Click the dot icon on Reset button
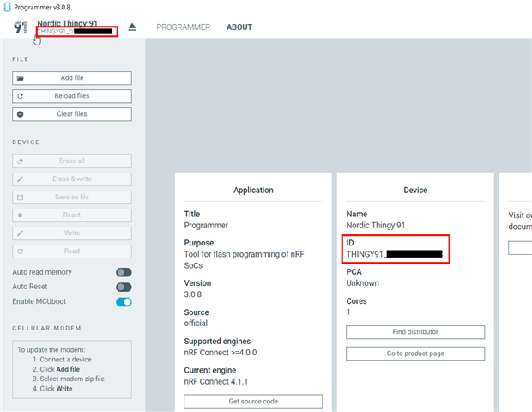532x412 pixels. tap(21, 215)
